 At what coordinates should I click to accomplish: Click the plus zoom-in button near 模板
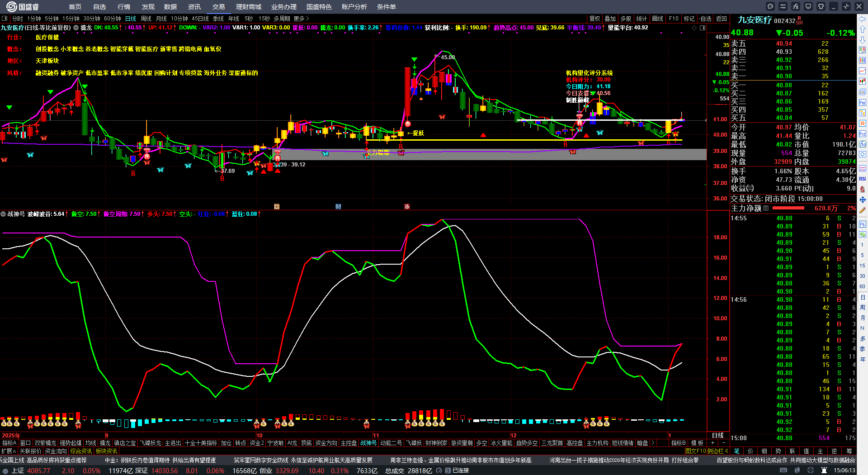pos(713,443)
